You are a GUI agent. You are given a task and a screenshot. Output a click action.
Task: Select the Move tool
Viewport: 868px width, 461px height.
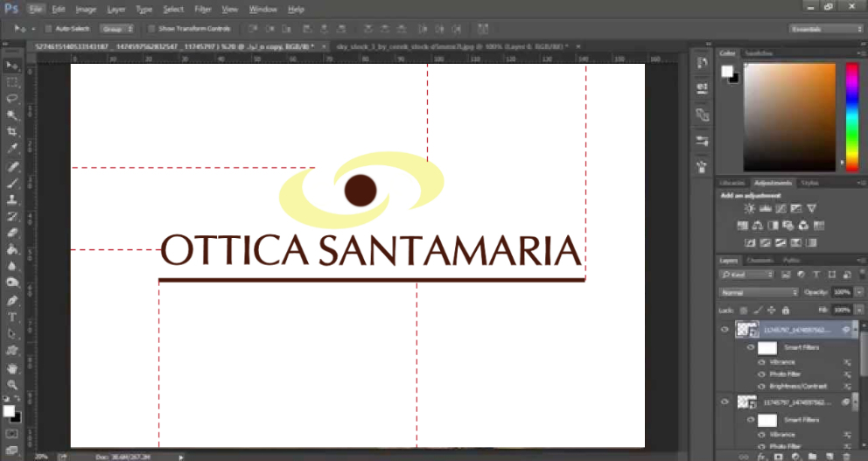tap(12, 66)
